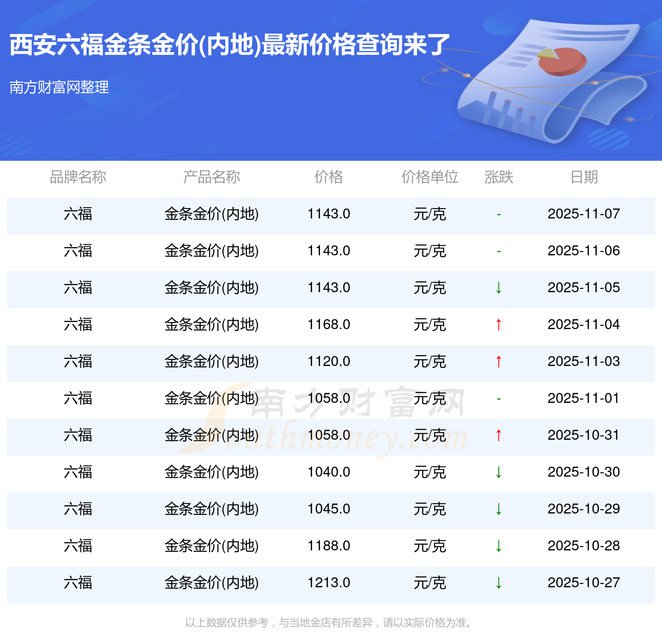Click the 价格单位 column header
The width and height of the screenshot is (662, 644).
[x=430, y=177]
